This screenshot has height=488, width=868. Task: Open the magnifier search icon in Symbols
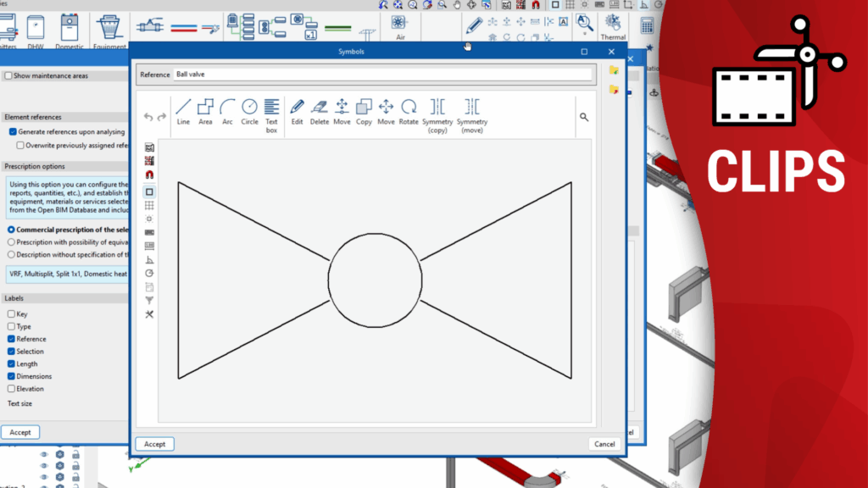point(584,117)
